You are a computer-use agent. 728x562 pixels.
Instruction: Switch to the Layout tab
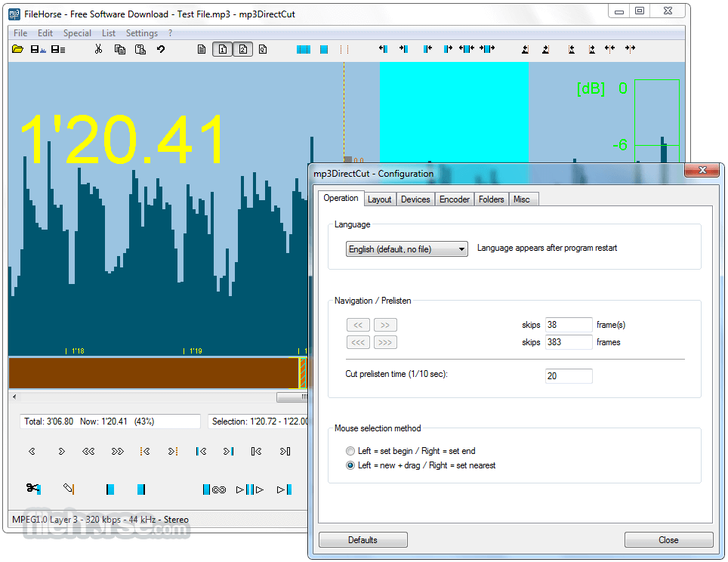pyautogui.click(x=380, y=199)
